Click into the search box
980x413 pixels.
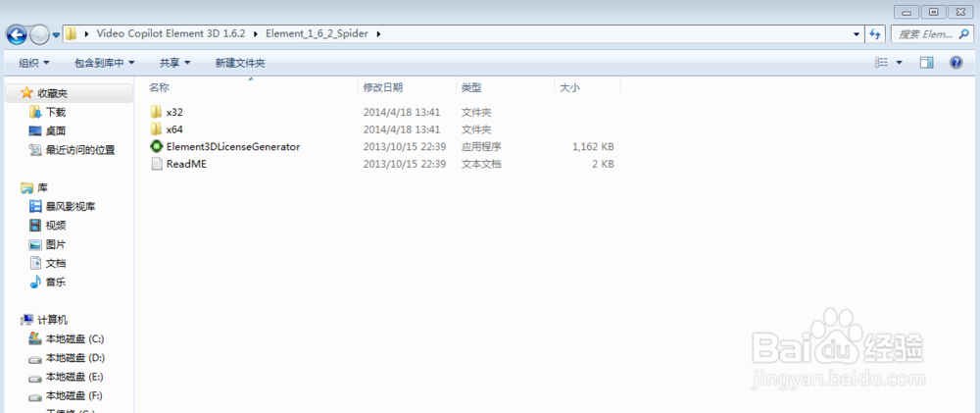(x=931, y=34)
